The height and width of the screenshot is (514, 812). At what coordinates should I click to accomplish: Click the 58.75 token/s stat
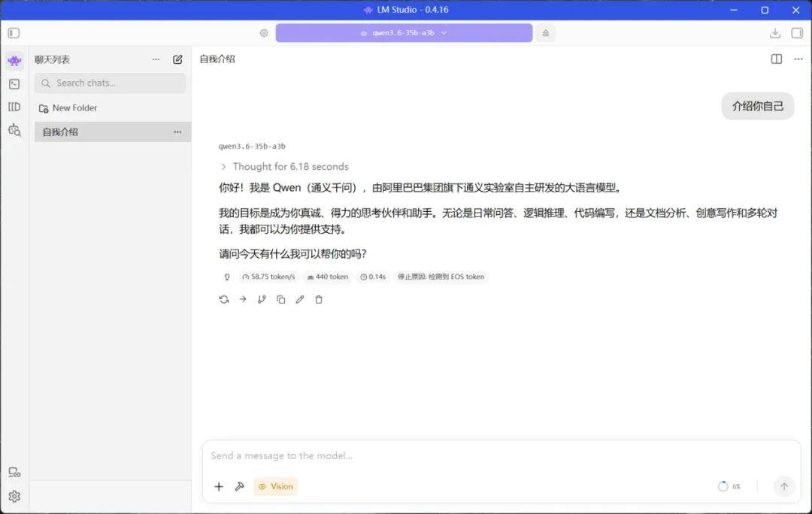point(268,277)
